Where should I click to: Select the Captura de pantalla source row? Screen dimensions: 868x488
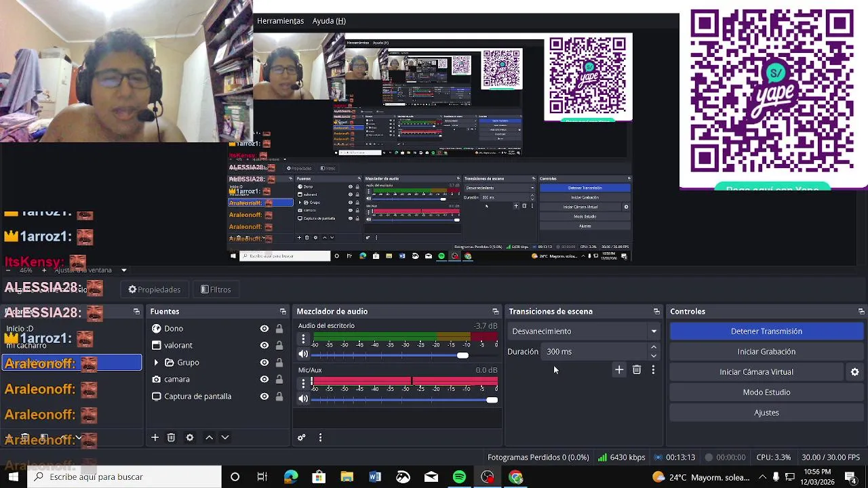pos(217,396)
